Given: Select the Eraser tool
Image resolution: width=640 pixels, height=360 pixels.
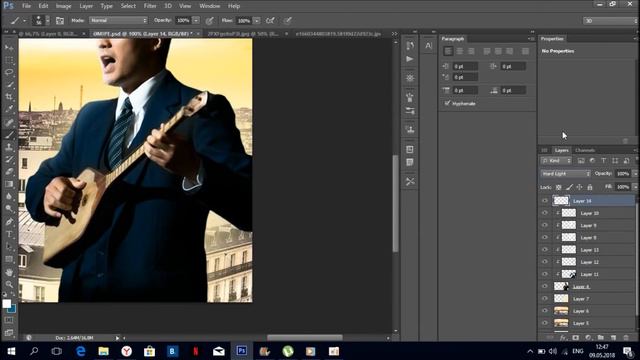Looking at the screenshot, I should click(9, 172).
